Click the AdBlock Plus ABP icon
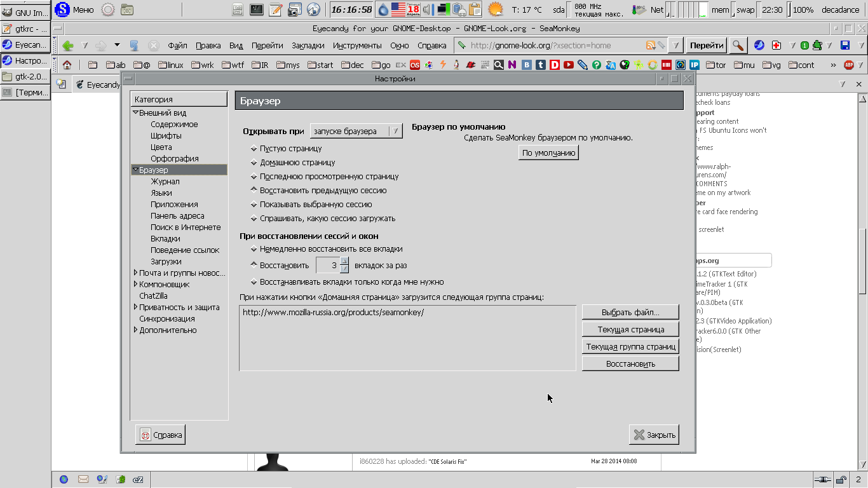 click(x=849, y=65)
